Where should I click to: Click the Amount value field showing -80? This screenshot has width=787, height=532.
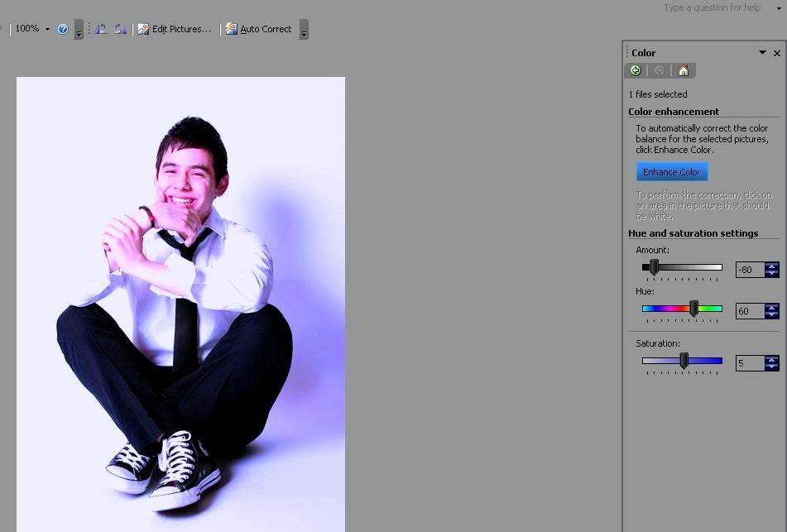click(x=750, y=270)
